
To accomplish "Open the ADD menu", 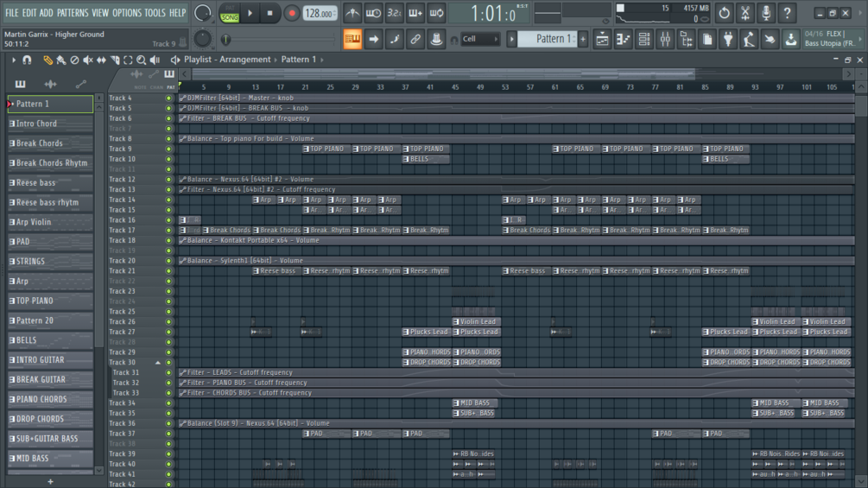I will (47, 13).
